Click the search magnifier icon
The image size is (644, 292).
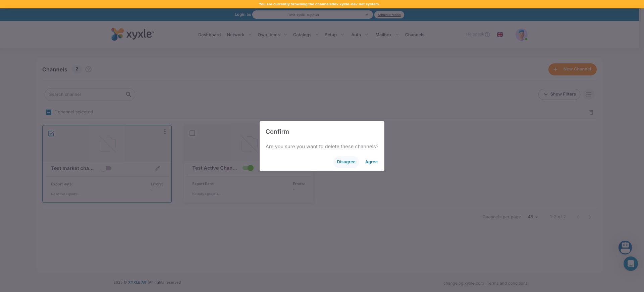click(128, 95)
